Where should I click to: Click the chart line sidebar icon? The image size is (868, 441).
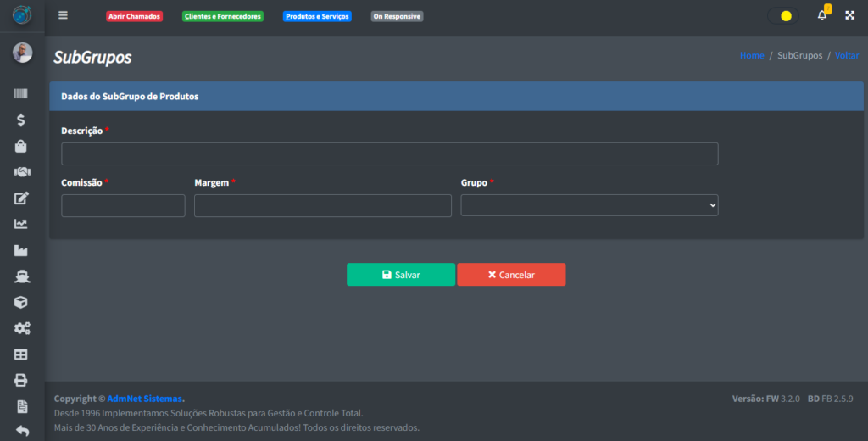pos(21,224)
